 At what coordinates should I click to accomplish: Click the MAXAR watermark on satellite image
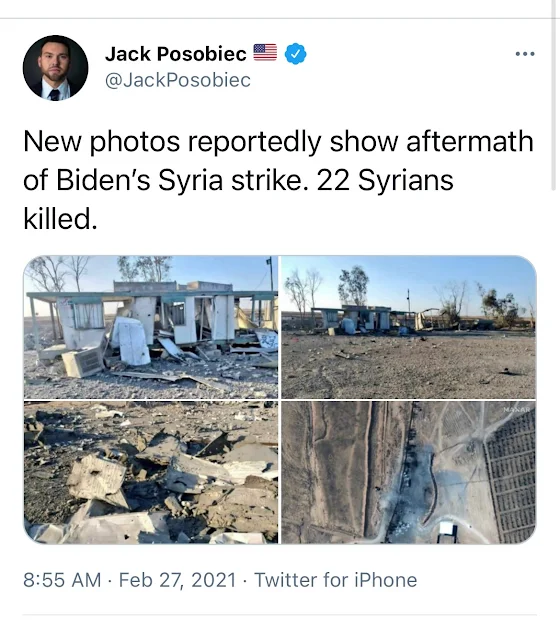tap(516, 409)
